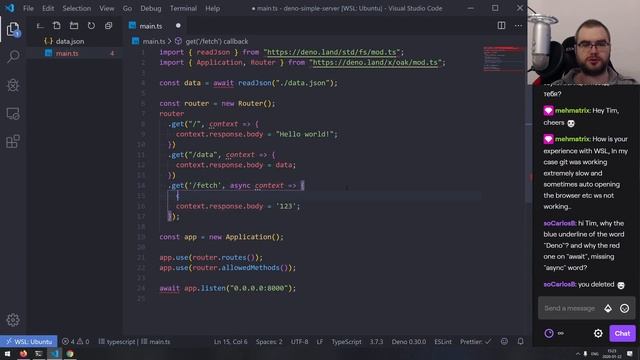
Task: Split the editor to the right
Action: (501, 26)
